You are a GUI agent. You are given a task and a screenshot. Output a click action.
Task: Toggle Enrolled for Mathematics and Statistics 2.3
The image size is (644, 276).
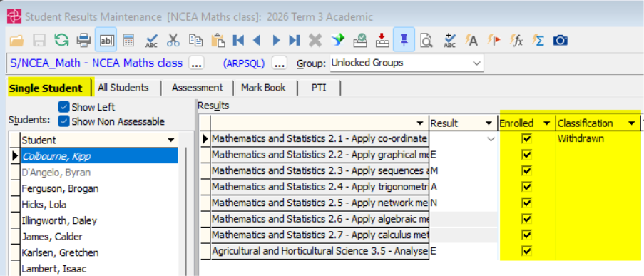(527, 170)
